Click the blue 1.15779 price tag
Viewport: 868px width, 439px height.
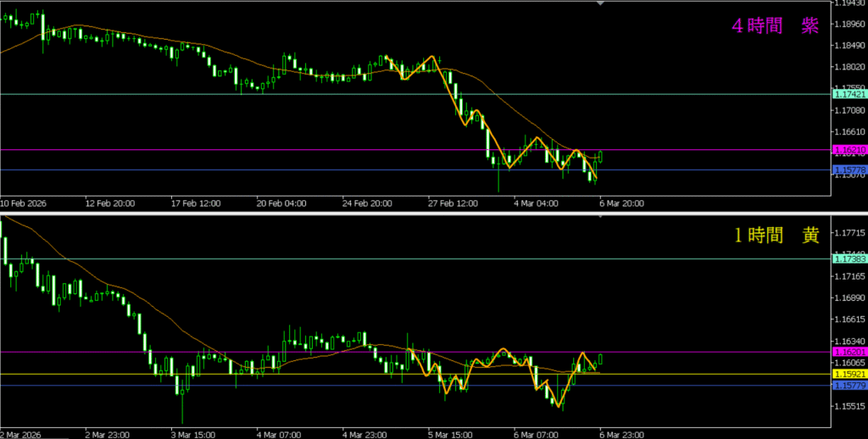click(849, 386)
